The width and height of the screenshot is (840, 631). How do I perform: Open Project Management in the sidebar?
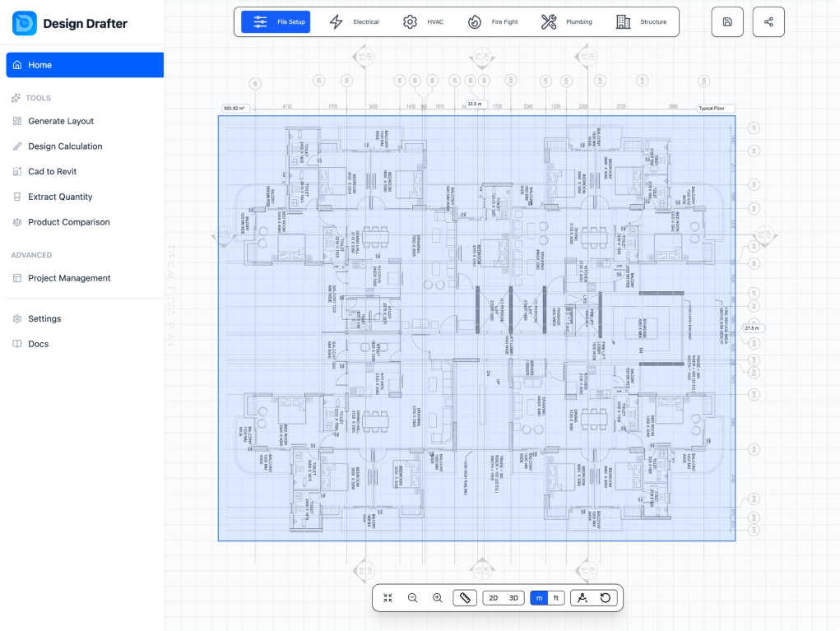(69, 278)
